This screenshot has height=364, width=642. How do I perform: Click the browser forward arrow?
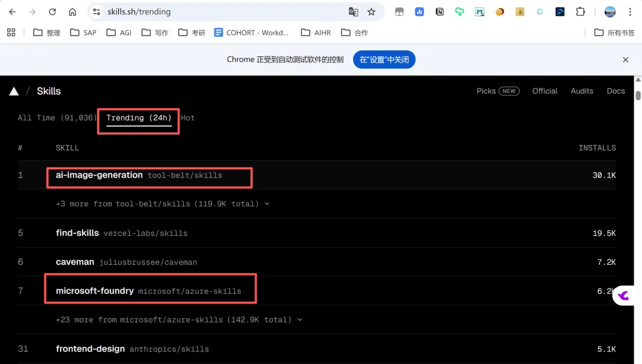pos(32,12)
